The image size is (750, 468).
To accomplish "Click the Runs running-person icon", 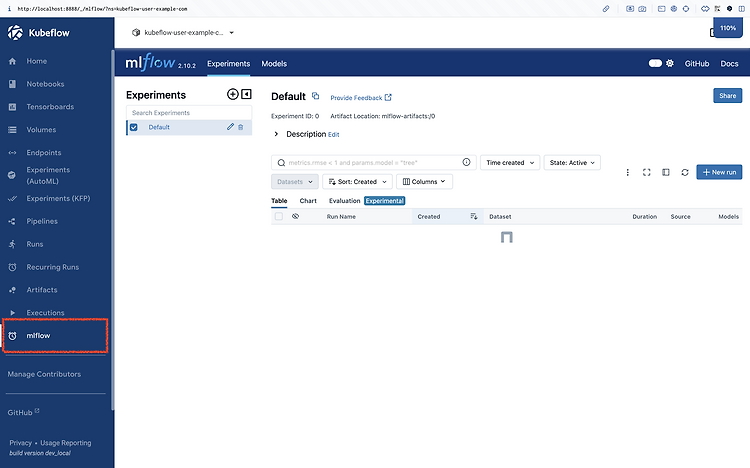I will (x=12, y=244).
